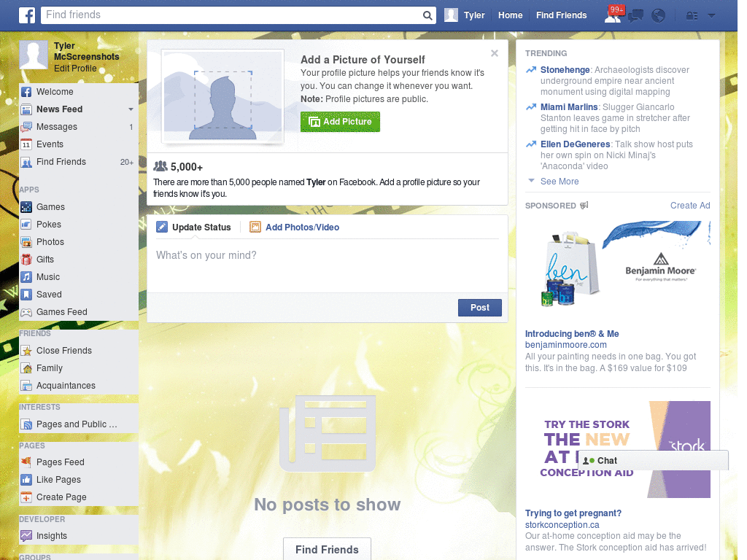747x560 pixels.
Task: Click the search magnifier icon
Action: [427, 15]
